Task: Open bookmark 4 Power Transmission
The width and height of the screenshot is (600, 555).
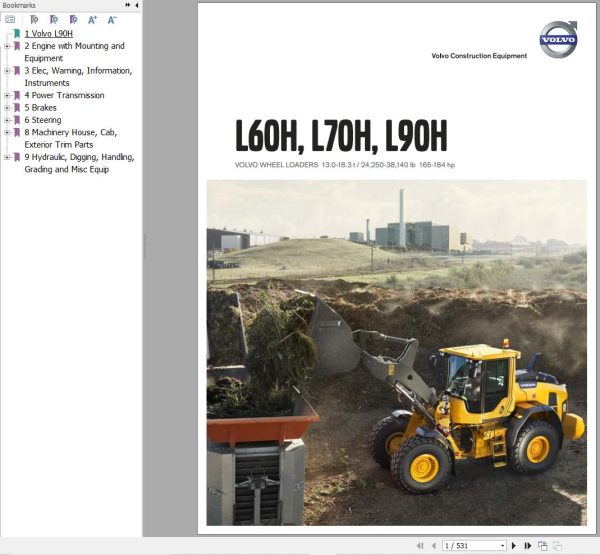Action: (64, 95)
